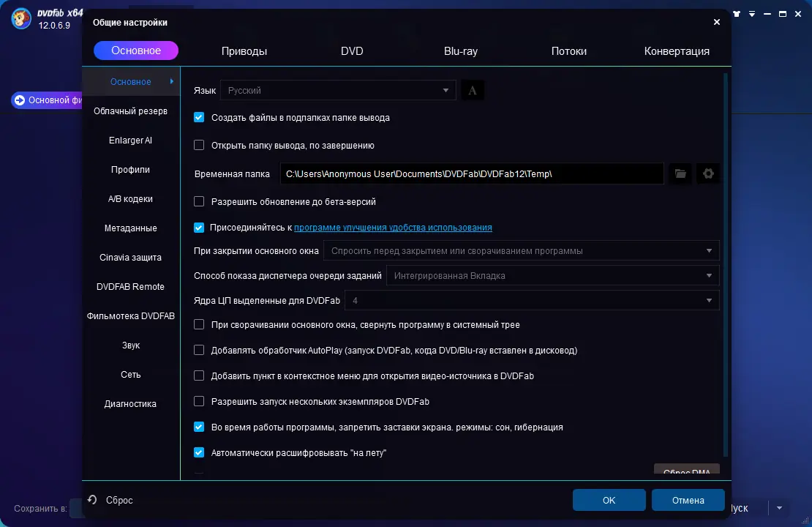This screenshot has height=527, width=812.
Task: Select Метаданные in sidebar
Action: [131, 228]
